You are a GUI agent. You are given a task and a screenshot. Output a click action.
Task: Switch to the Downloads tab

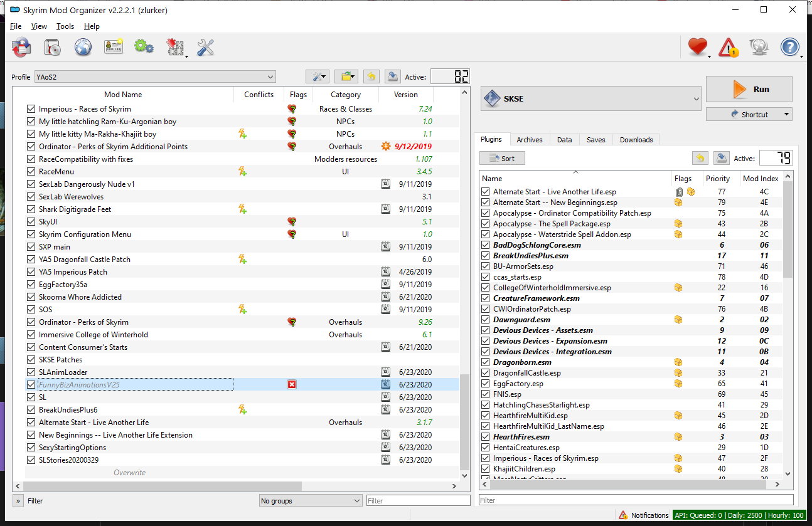[x=636, y=140]
